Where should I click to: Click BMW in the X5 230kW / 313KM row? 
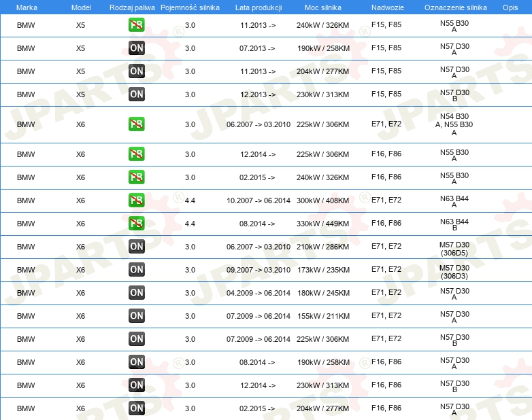pos(26,94)
